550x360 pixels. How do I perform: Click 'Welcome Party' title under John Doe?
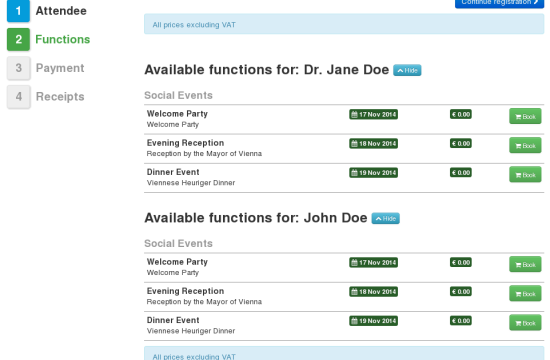point(177,262)
